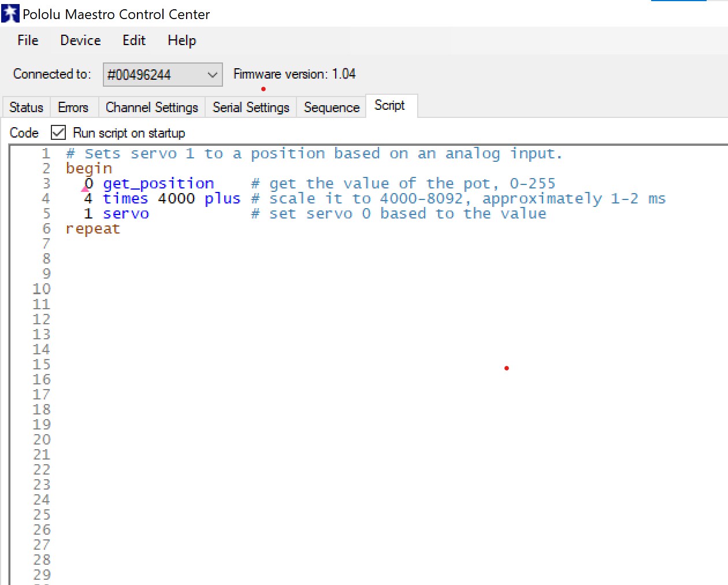Open the Device menu
Viewport: 728px width, 585px height.
coord(80,40)
